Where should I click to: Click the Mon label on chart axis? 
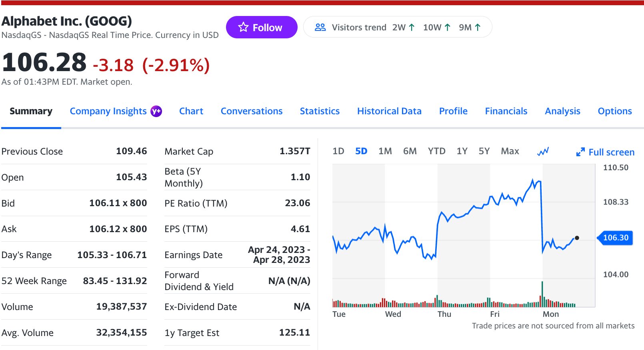coord(551,314)
